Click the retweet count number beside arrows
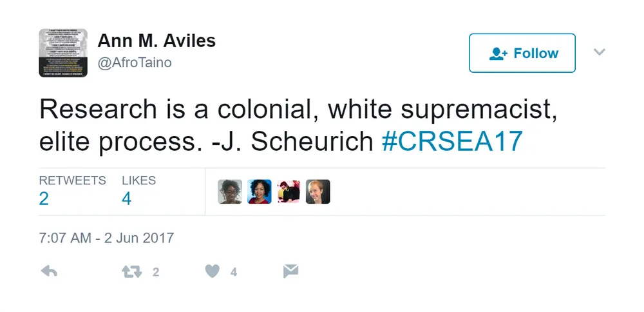Image resolution: width=644 pixels, height=312 pixels. [x=156, y=272]
